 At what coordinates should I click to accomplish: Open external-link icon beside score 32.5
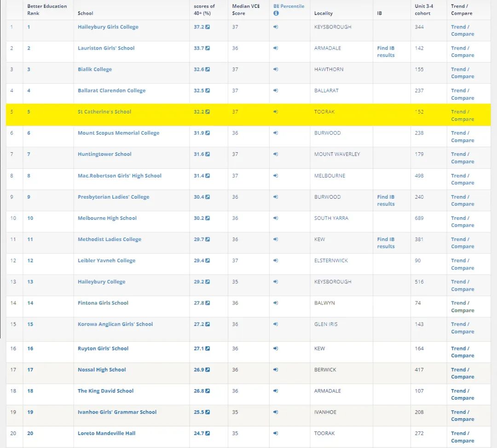click(208, 91)
